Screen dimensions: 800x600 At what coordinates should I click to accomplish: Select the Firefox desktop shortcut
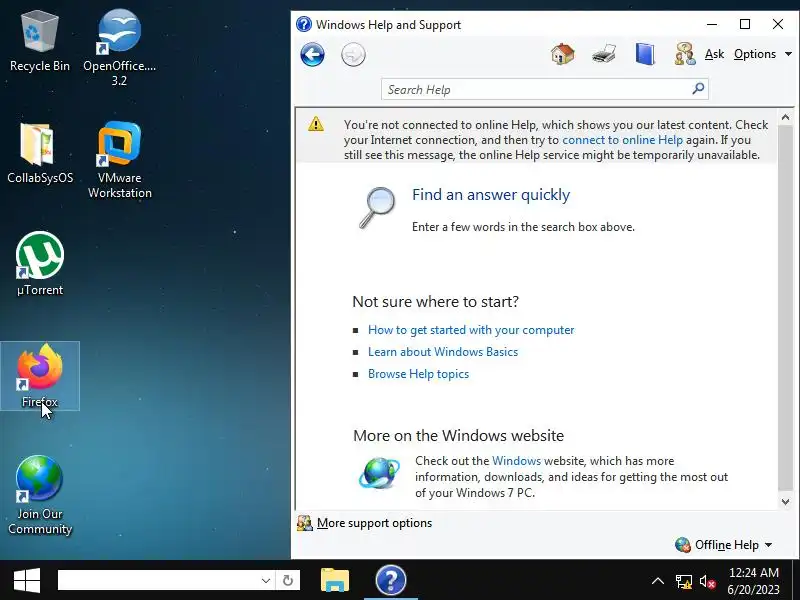click(x=40, y=376)
